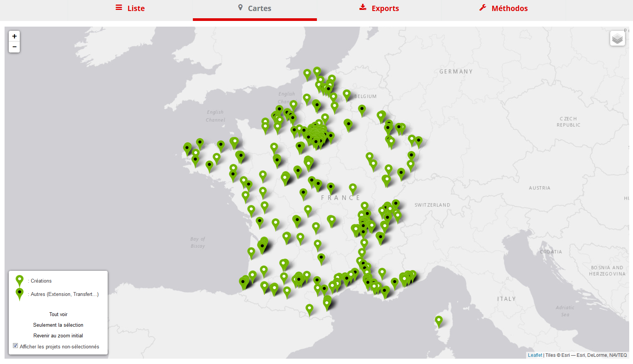Click the location pin icon beside Cartes
The image size is (633, 364).
(240, 8)
